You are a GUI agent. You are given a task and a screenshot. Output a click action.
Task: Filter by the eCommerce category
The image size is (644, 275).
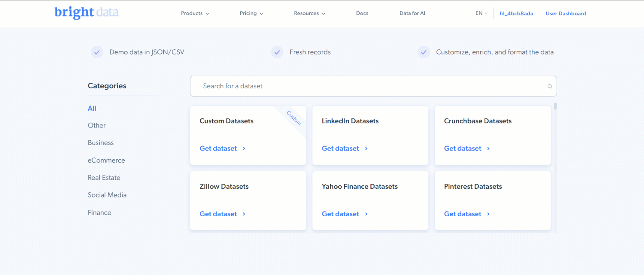[x=106, y=160]
